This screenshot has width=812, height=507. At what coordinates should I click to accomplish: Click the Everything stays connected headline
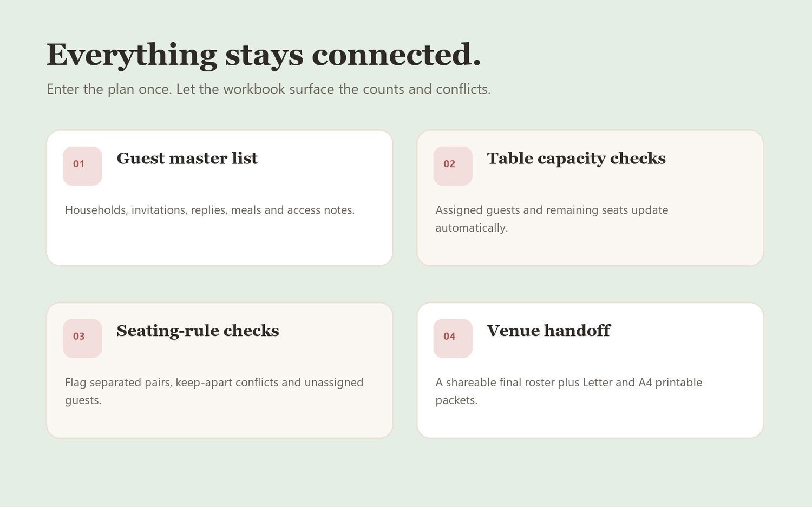[x=264, y=55]
